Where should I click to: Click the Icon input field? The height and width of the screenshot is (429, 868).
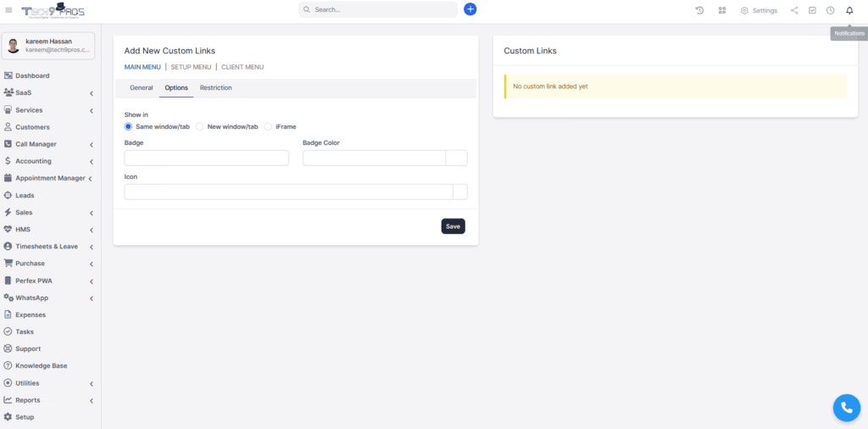(x=288, y=192)
